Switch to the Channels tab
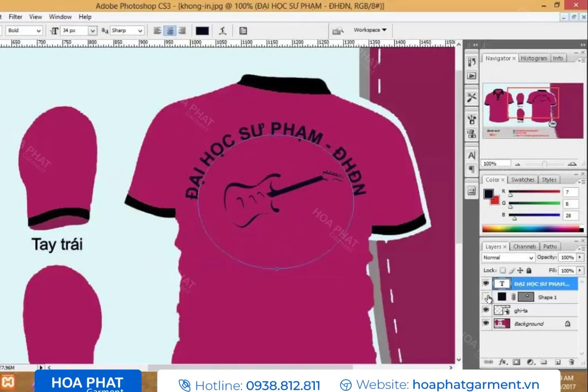The width and height of the screenshot is (588, 392). pos(524,247)
